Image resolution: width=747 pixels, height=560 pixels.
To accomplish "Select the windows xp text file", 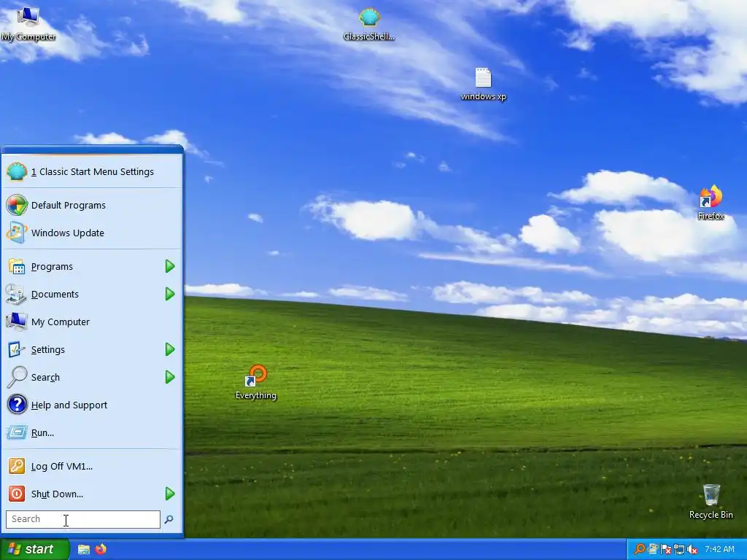I will tap(484, 85).
